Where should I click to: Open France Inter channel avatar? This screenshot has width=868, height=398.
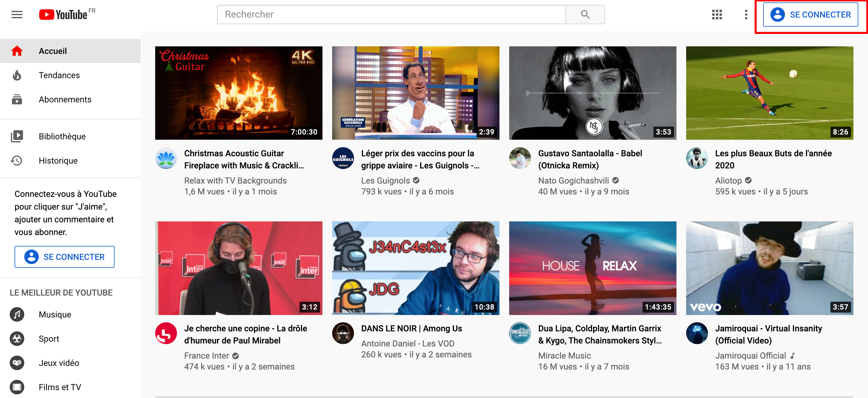(166, 333)
